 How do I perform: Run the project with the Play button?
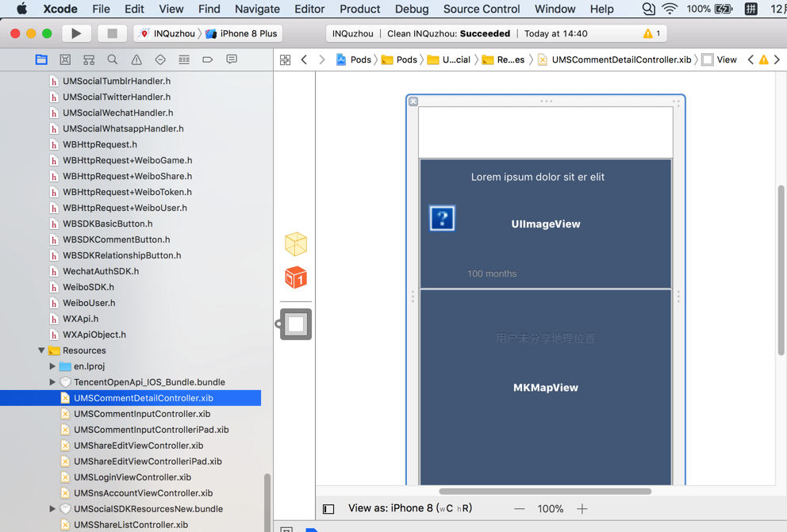[76, 33]
